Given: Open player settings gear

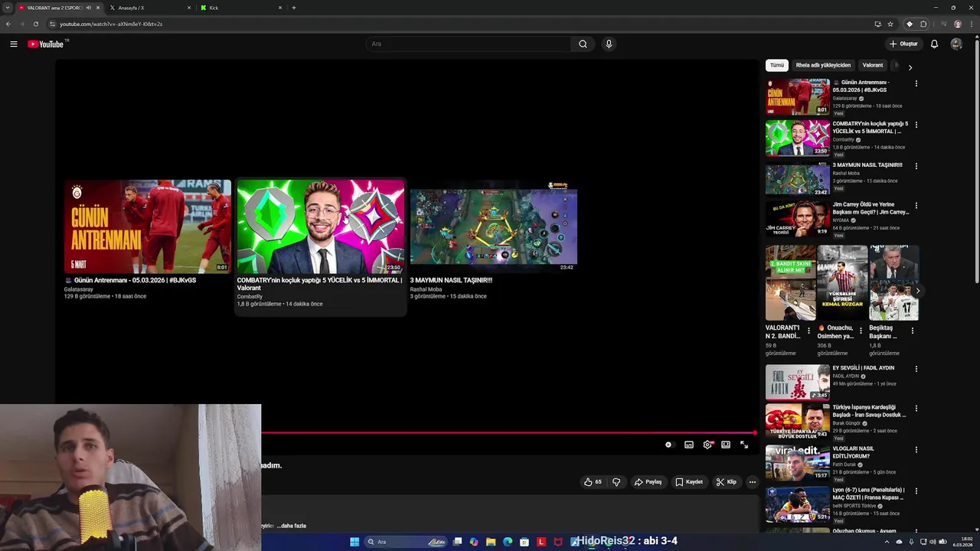Looking at the screenshot, I should (x=707, y=445).
